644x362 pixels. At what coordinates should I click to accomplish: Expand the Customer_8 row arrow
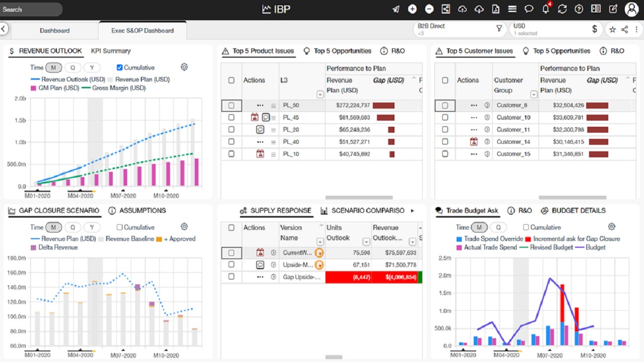tap(487, 105)
